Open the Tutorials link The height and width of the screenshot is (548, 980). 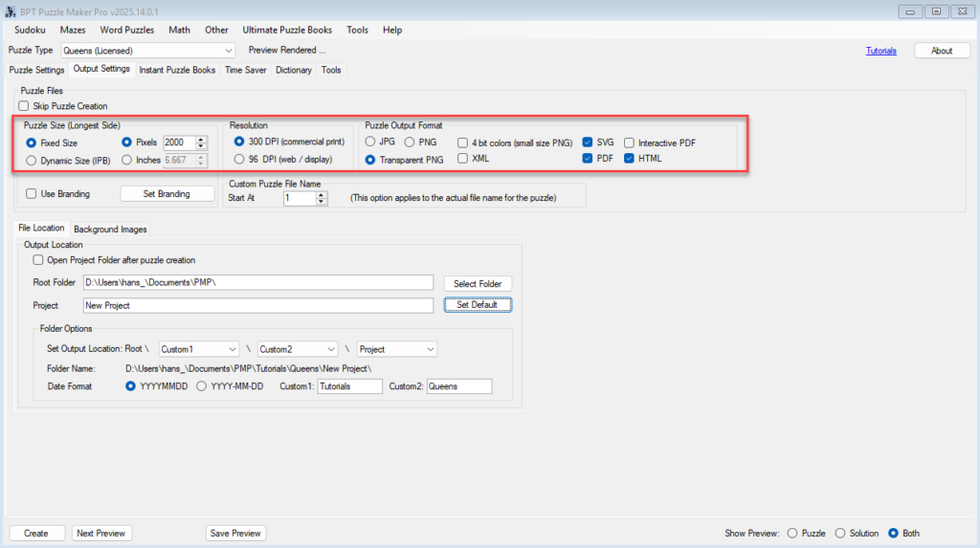coord(881,51)
